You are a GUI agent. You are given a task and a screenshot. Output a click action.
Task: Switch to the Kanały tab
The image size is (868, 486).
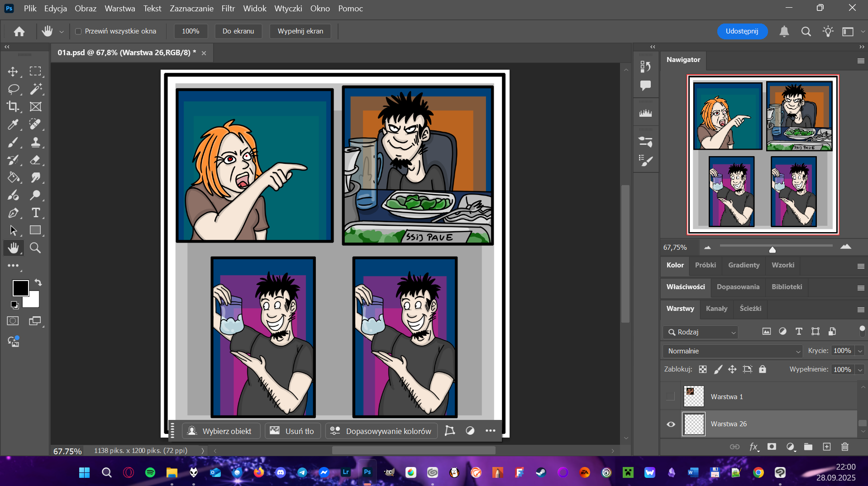pyautogui.click(x=716, y=309)
